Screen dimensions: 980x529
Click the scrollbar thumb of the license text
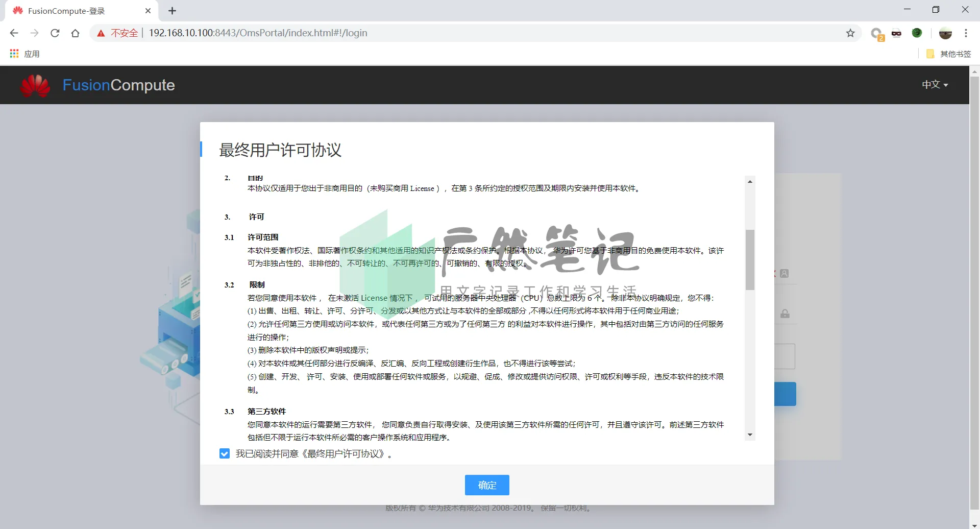coord(750,260)
